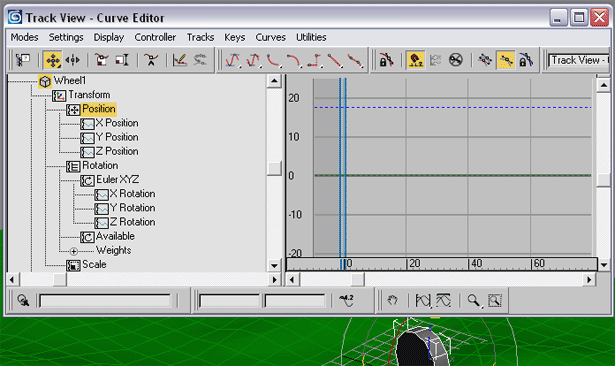The image size is (615, 366).
Task: Click the Scale track icon
Action: (x=73, y=266)
